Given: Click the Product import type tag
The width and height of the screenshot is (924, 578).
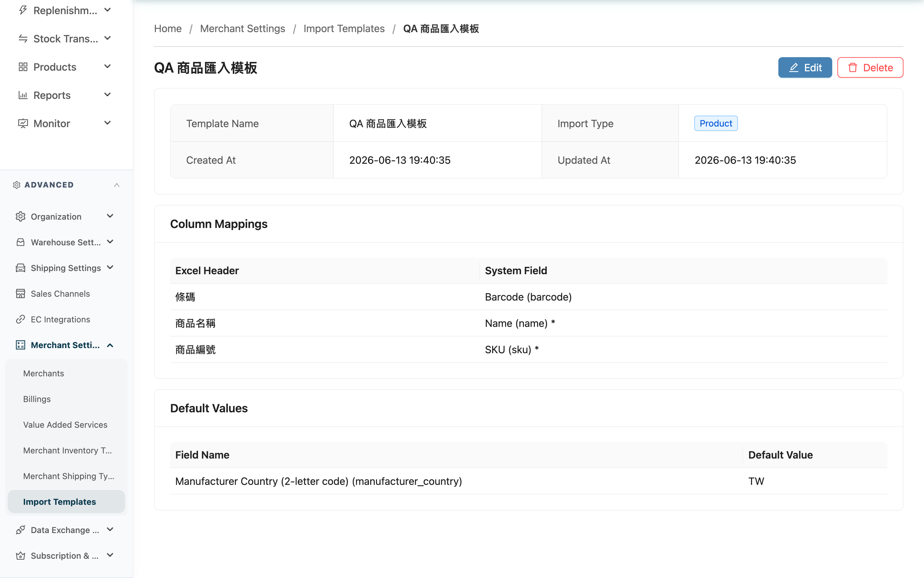Looking at the screenshot, I should click(x=715, y=124).
